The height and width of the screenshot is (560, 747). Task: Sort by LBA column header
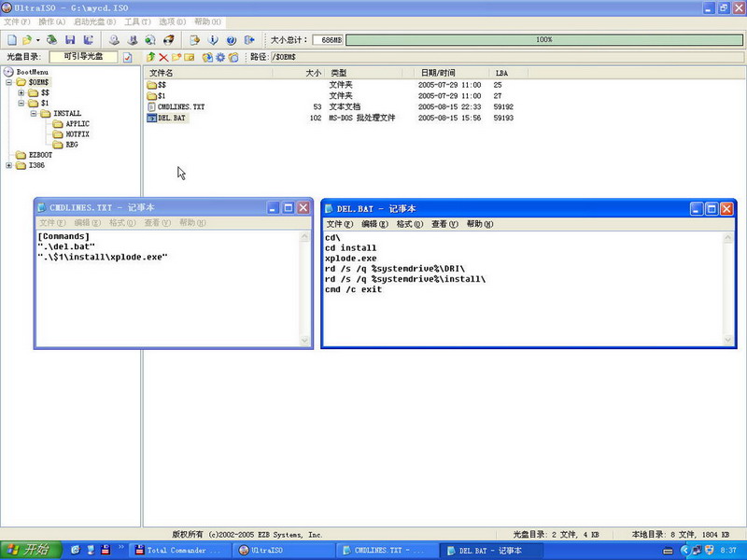pos(508,73)
